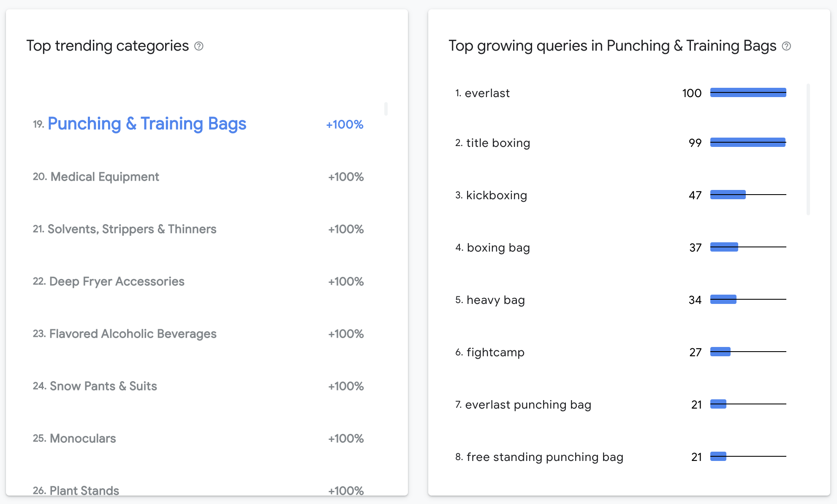Open the help tooltip beside Top growing queries heading
The image size is (837, 504).
click(x=786, y=46)
